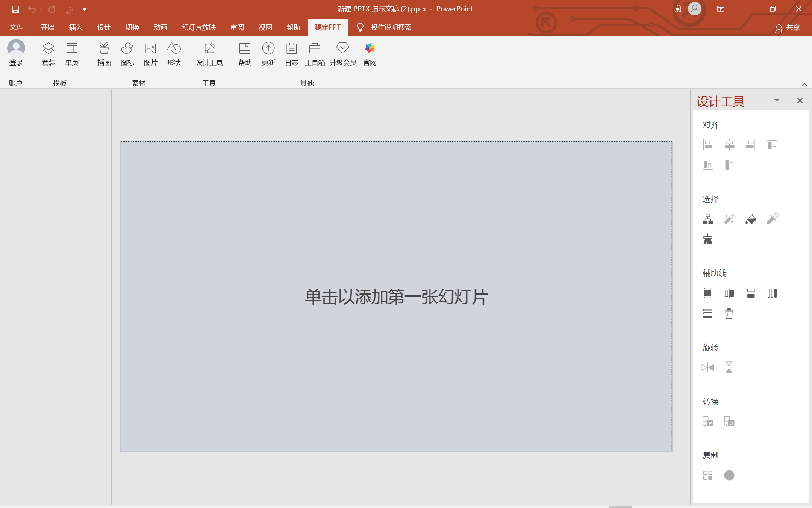Delete guides using the trash icon
The image size is (812, 508).
click(x=729, y=313)
